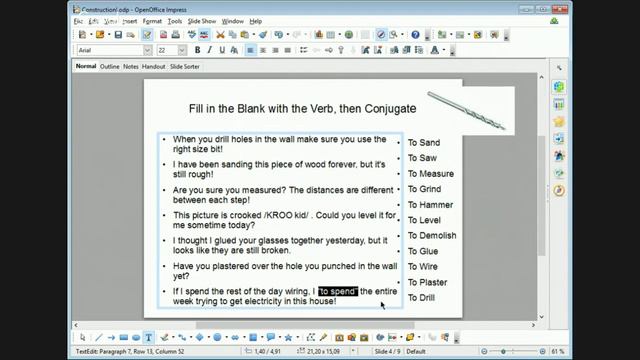
Task: Switch to the Handout view tab
Action: (x=153, y=67)
